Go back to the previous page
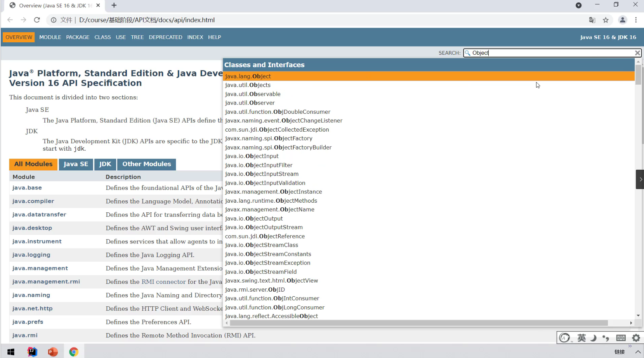 click(10, 20)
